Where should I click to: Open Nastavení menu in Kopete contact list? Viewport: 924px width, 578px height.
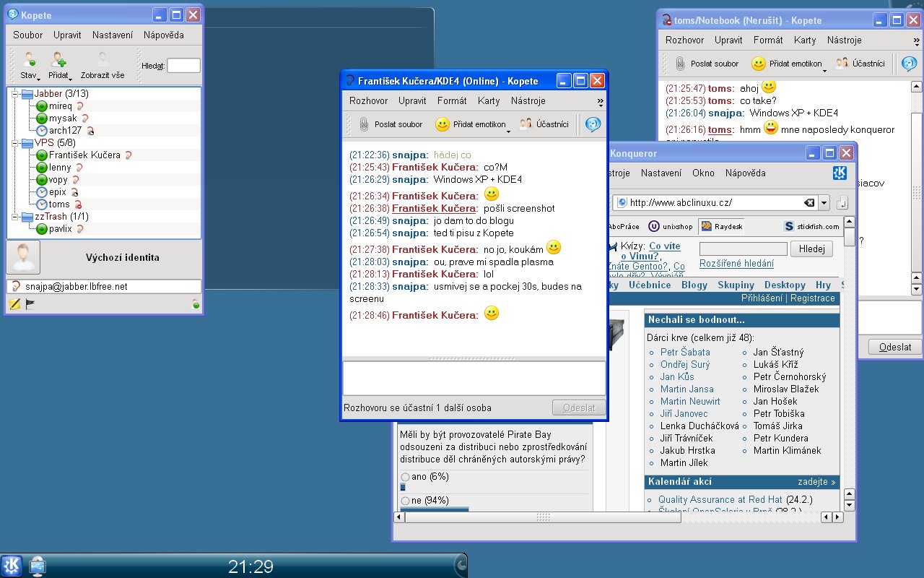[113, 35]
